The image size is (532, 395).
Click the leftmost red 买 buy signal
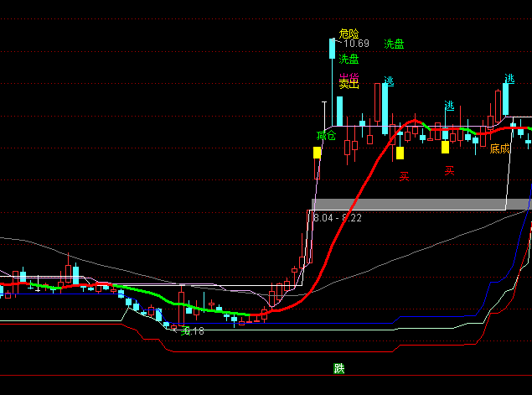(404, 176)
